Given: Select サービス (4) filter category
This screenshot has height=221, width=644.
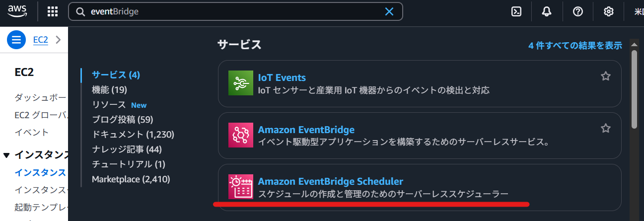Looking at the screenshot, I should point(116,75).
